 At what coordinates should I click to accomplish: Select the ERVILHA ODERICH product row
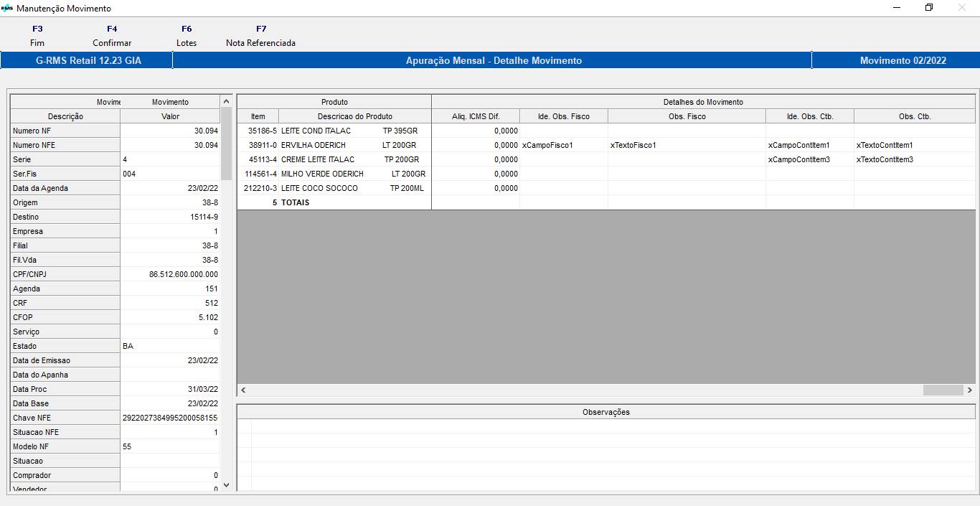606,145
